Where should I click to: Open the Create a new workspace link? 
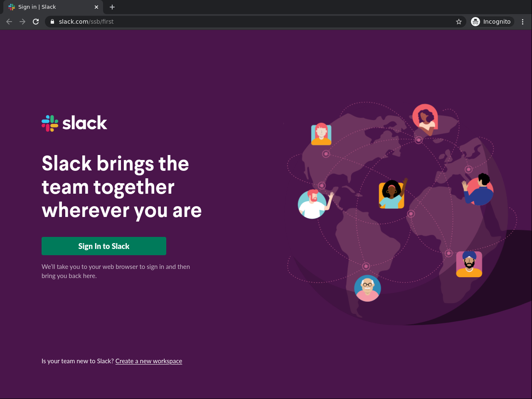(149, 361)
